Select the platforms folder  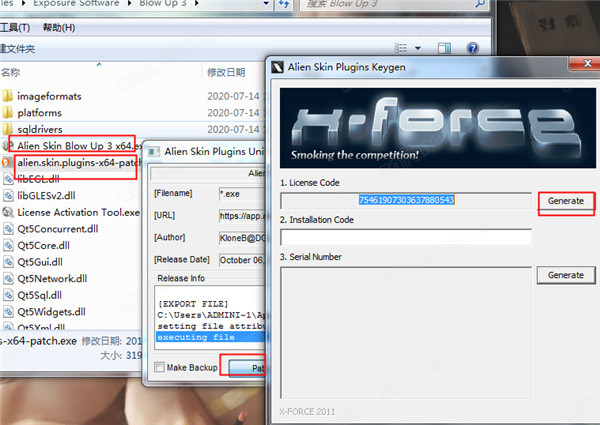[39, 113]
